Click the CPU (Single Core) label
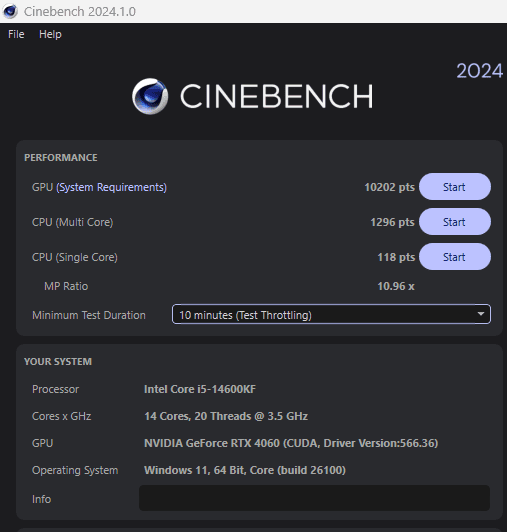The height and width of the screenshot is (532, 507). 75,257
